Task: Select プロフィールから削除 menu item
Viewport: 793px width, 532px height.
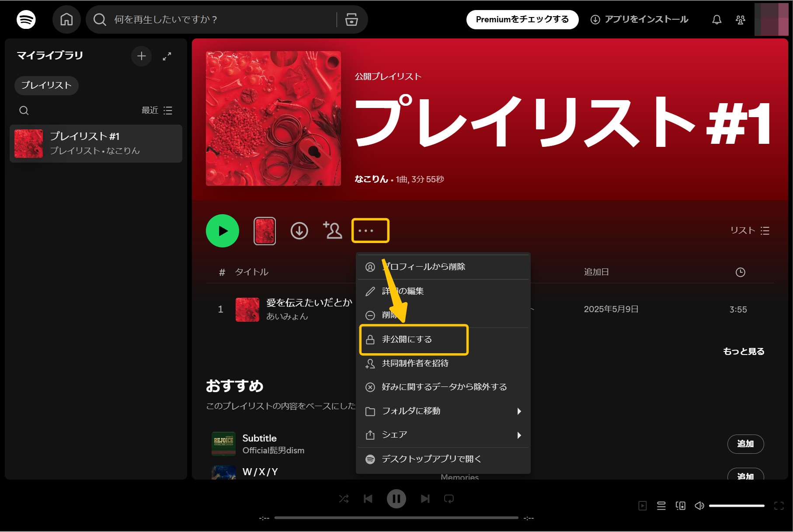Action: click(x=443, y=267)
